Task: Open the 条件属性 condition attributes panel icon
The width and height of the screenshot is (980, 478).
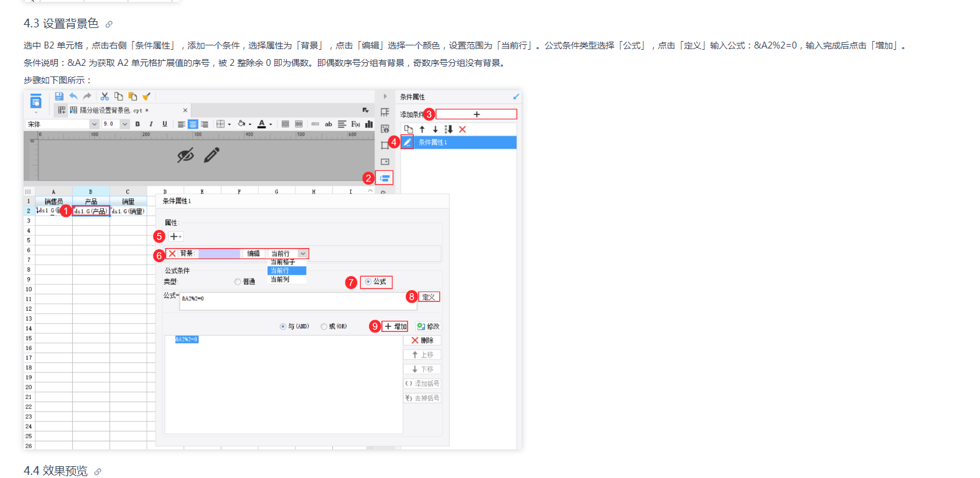Action: [385, 178]
